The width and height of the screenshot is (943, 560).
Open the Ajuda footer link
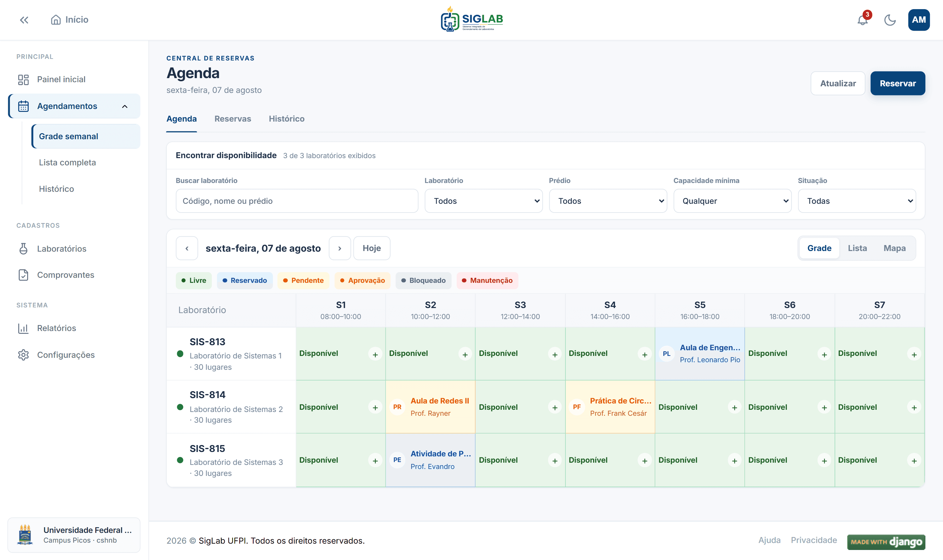(769, 540)
